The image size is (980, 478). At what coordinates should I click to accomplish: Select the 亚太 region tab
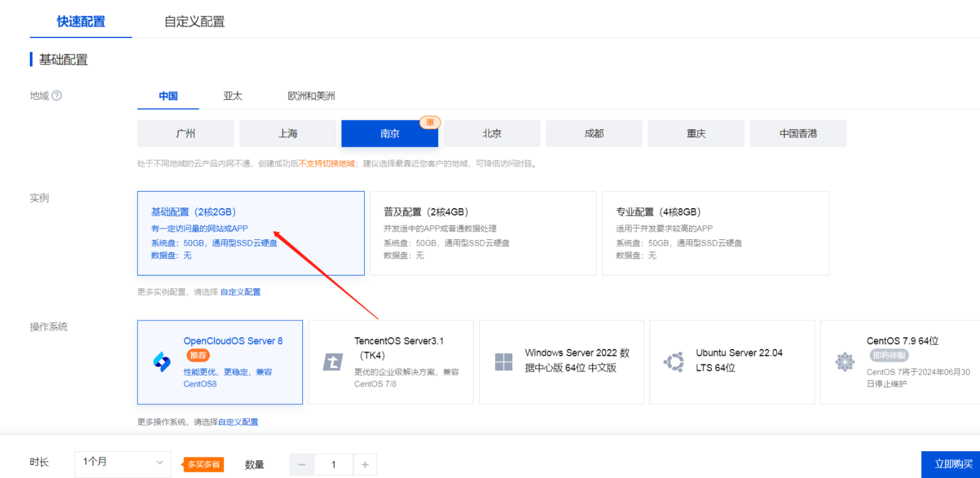(233, 96)
